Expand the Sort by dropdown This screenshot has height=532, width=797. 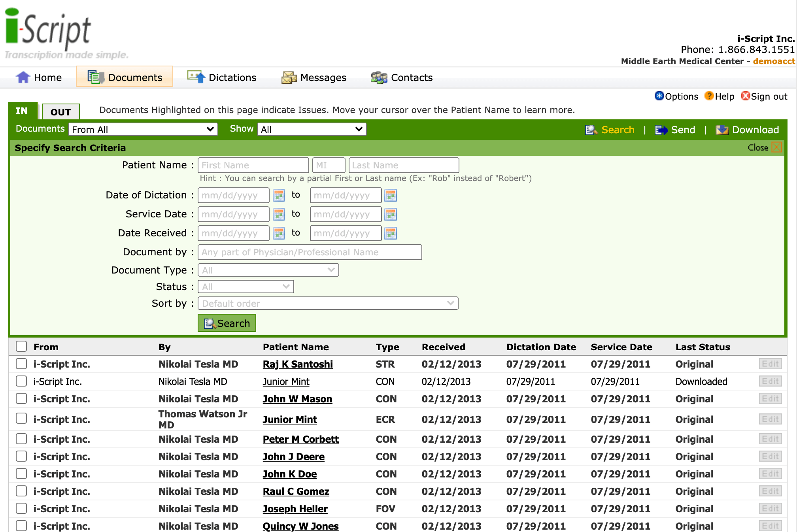pos(327,304)
